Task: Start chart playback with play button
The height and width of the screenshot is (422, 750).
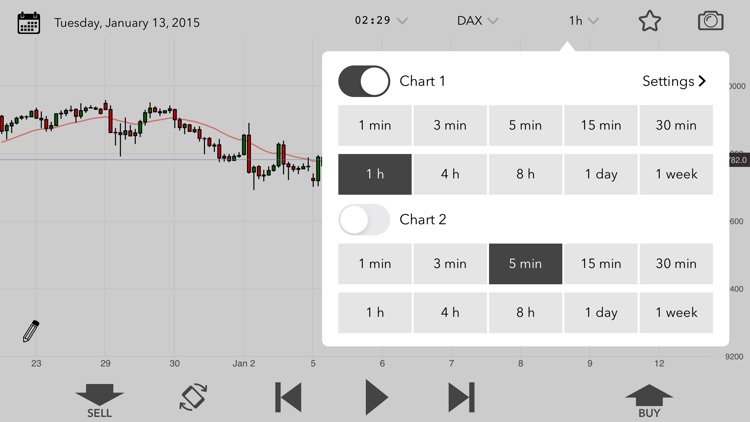Action: click(376, 397)
